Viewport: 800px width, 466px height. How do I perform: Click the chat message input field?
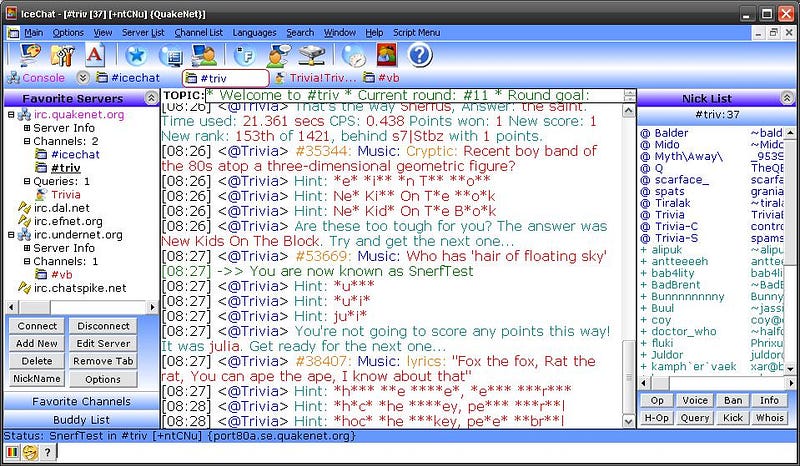pos(427,452)
